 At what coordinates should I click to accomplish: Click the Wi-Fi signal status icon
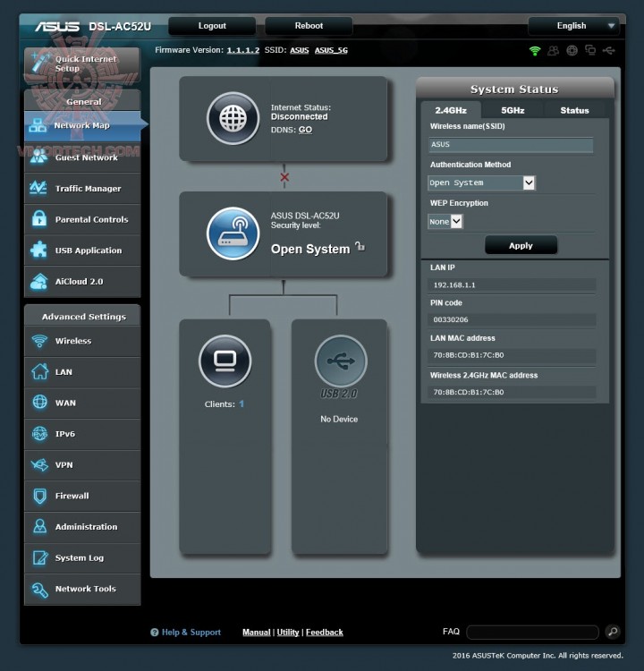click(x=535, y=51)
